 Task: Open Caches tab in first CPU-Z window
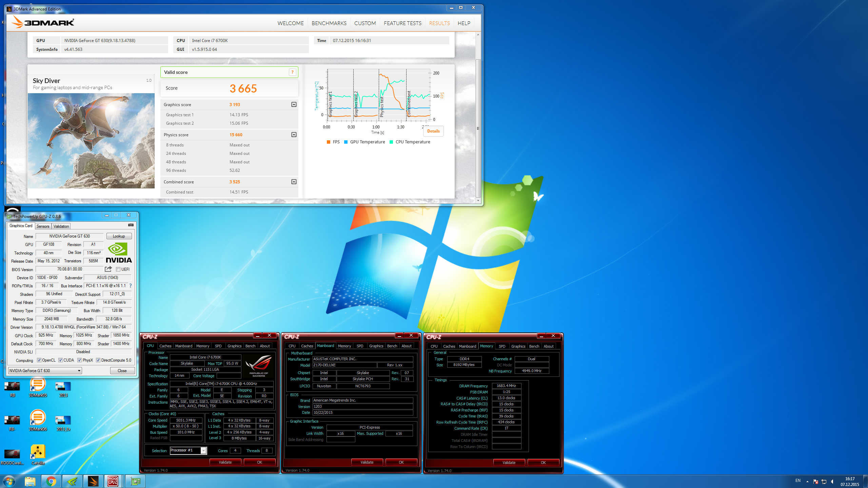pyautogui.click(x=165, y=346)
